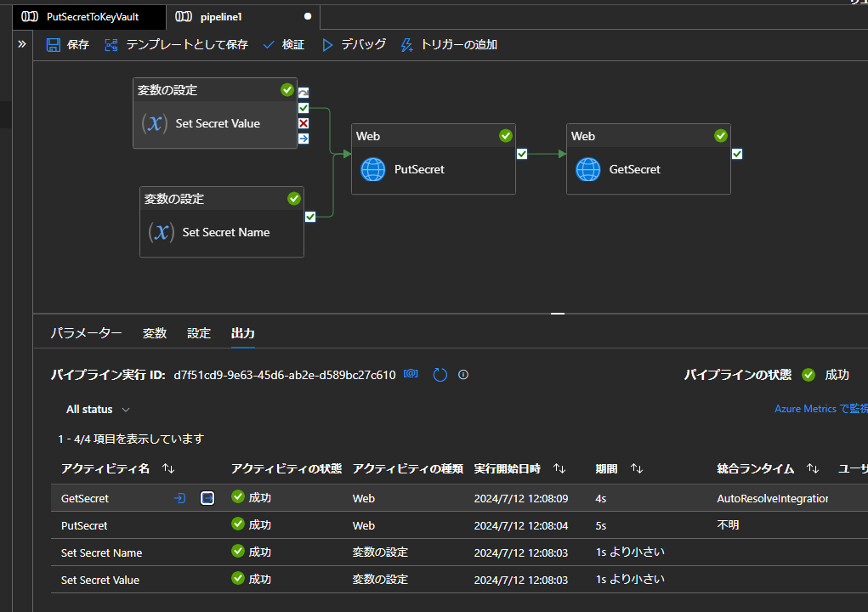Open the All status filter dropdown
The height and width of the screenshot is (612, 868).
(x=98, y=410)
